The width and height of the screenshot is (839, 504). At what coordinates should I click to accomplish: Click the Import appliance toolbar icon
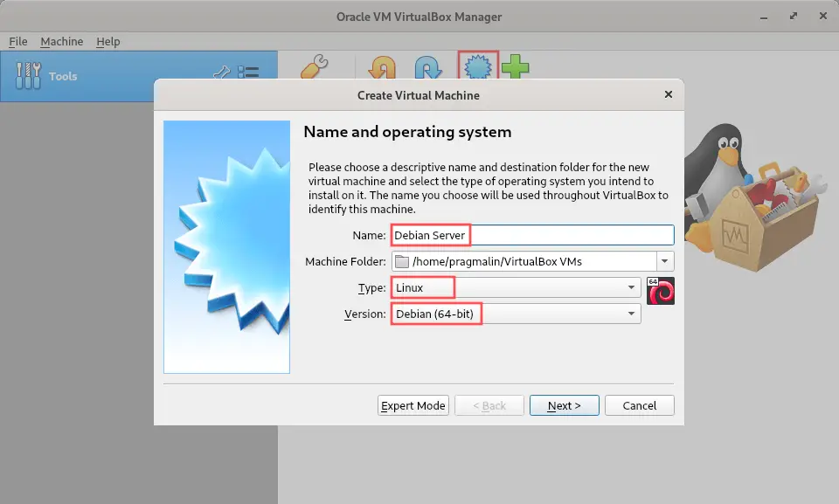(382, 67)
